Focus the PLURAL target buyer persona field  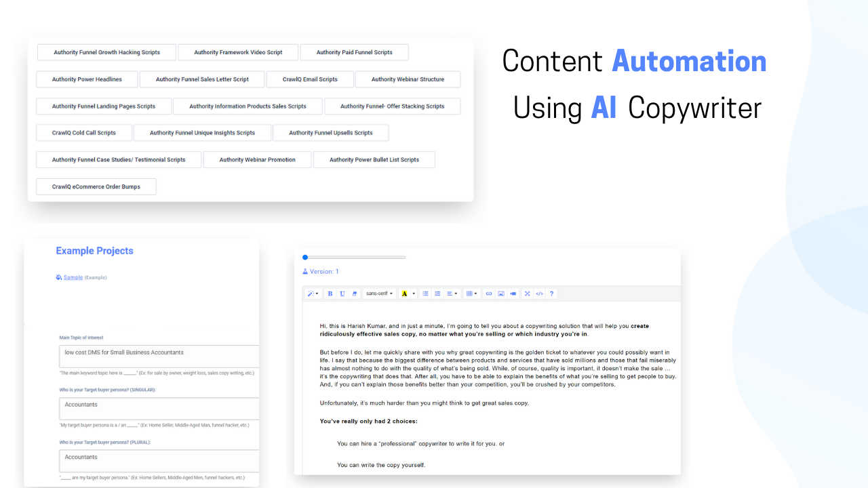159,461
